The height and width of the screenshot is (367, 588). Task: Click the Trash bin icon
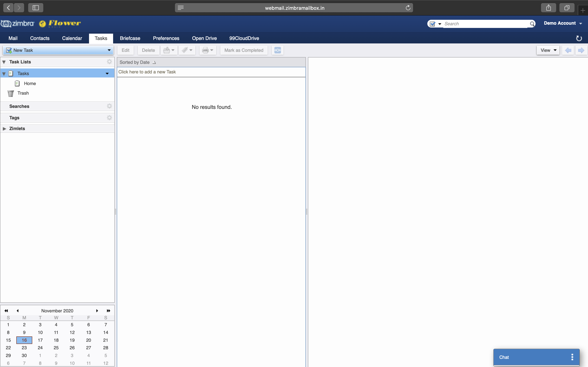11,93
